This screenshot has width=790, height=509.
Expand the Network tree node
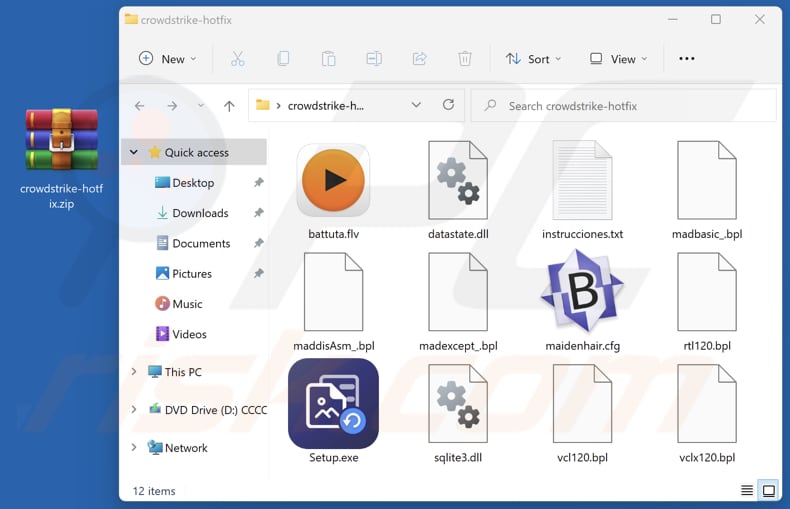pos(134,447)
